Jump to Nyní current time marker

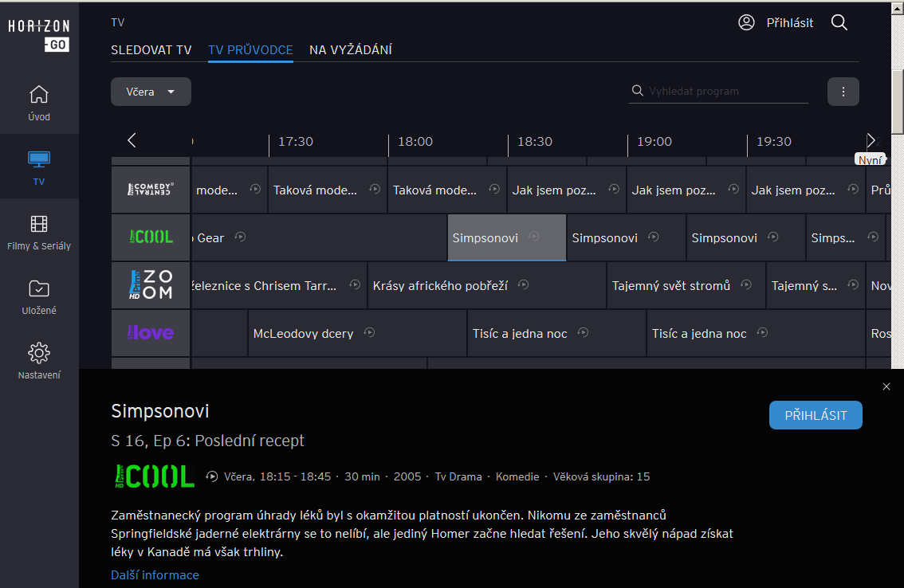tap(870, 159)
